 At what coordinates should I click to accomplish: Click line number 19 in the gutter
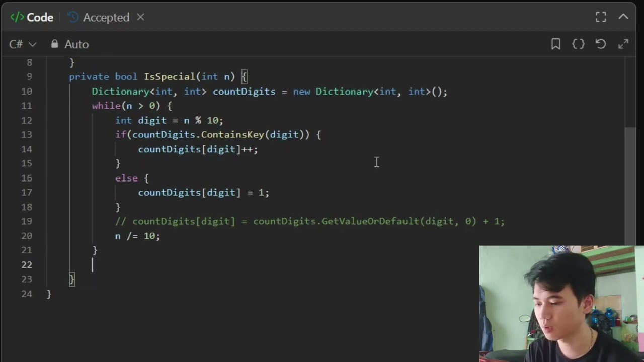tap(27, 221)
